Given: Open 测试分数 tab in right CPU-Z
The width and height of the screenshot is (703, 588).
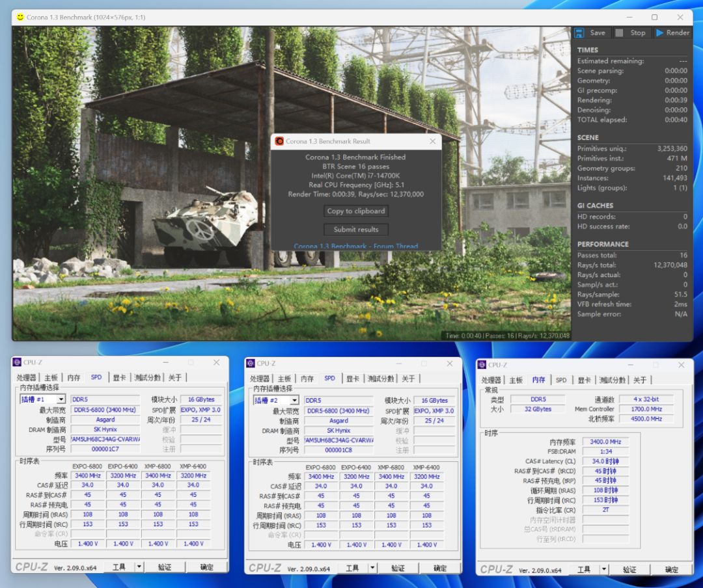Looking at the screenshot, I should [x=612, y=380].
